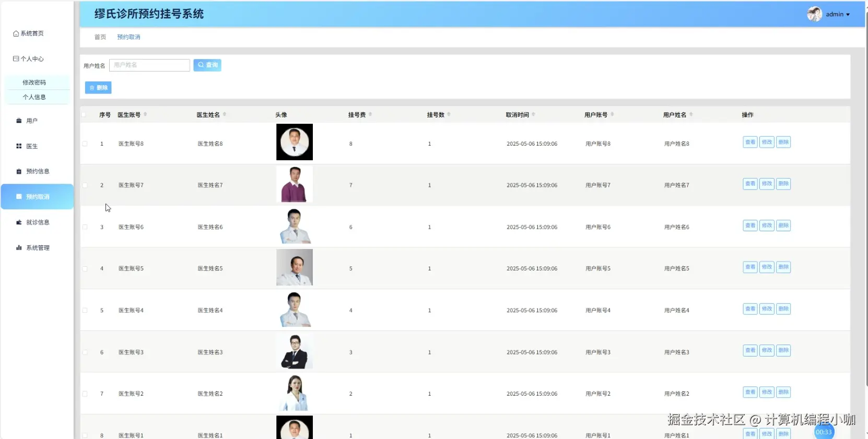Screen dimensions: 868x439
Task: Click the 查询 search button
Action: (x=207, y=65)
